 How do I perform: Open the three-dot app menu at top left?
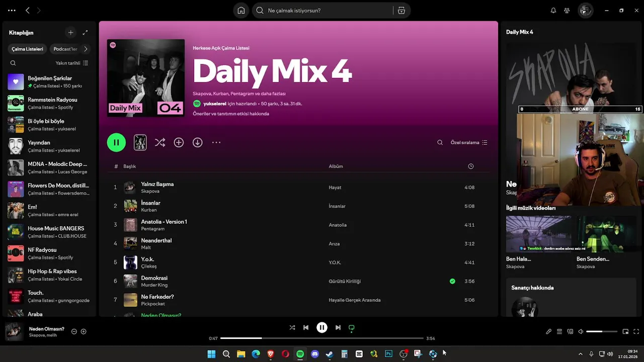12,11
